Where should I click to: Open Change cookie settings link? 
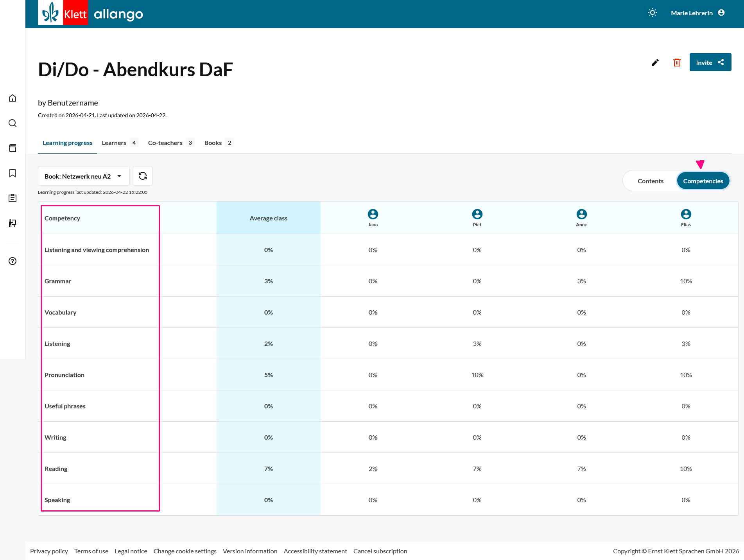tap(185, 551)
